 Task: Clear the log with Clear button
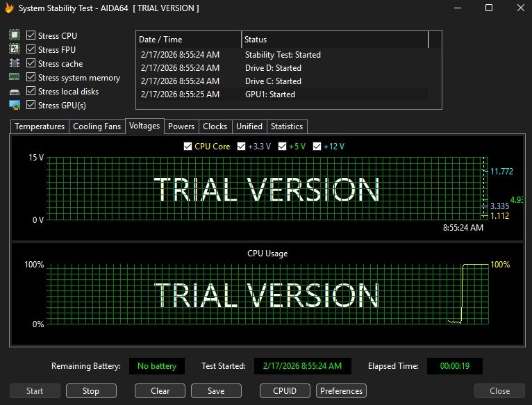click(160, 390)
